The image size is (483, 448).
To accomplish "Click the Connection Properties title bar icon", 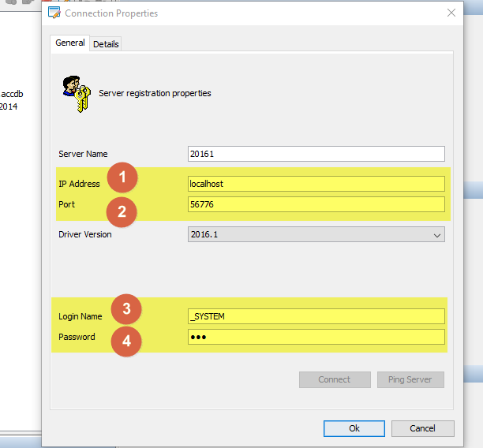I will (x=54, y=13).
